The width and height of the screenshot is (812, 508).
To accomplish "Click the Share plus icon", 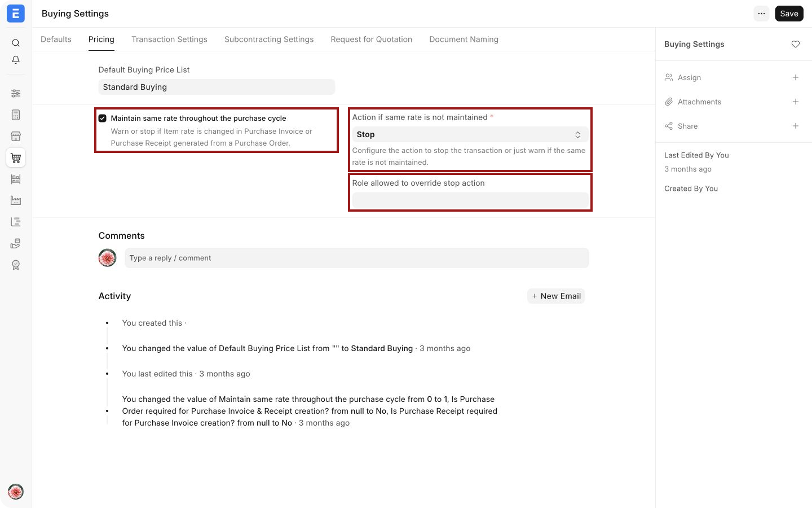I will [796, 126].
